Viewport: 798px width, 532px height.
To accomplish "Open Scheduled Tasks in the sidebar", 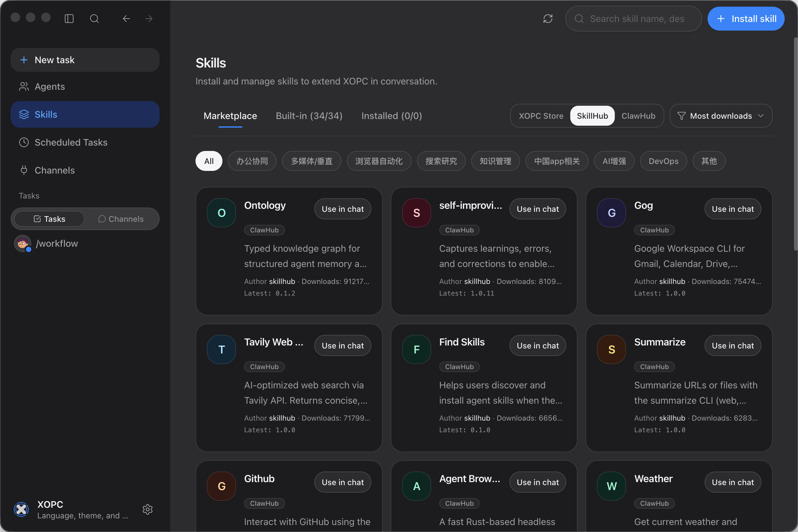I will (x=85, y=142).
